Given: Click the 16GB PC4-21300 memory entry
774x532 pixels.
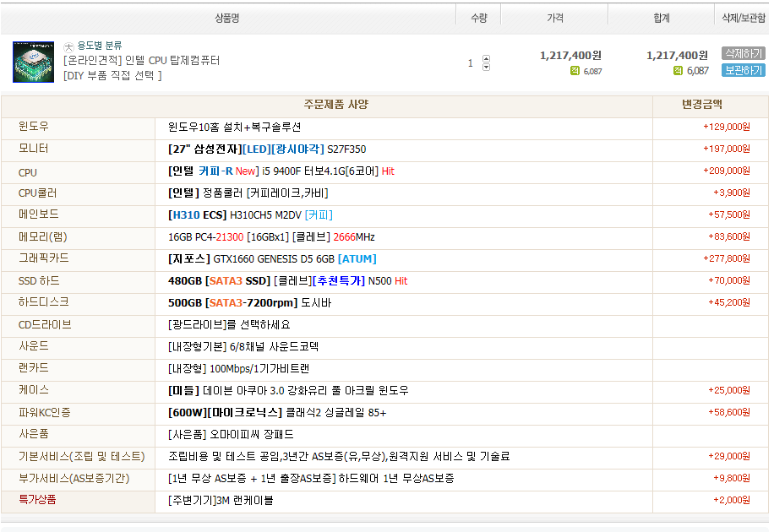Looking at the screenshot, I should pyautogui.click(x=271, y=237).
